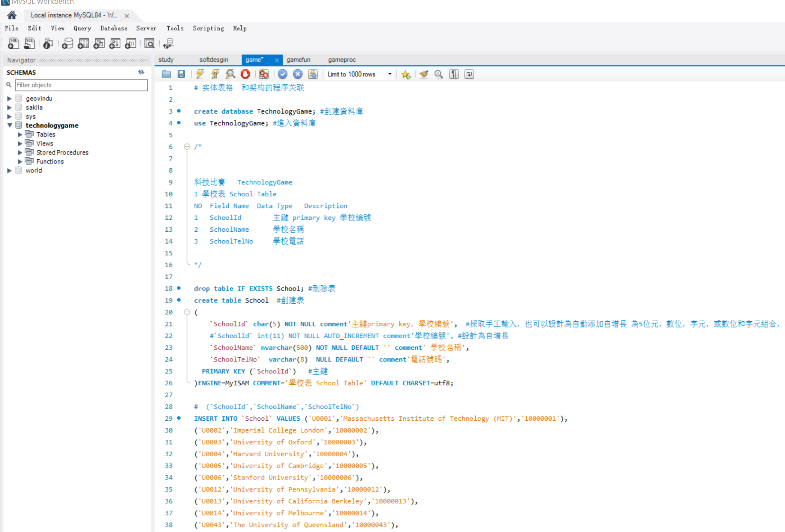Open the Limit to 1000 rows dropdown

pyautogui.click(x=390, y=74)
